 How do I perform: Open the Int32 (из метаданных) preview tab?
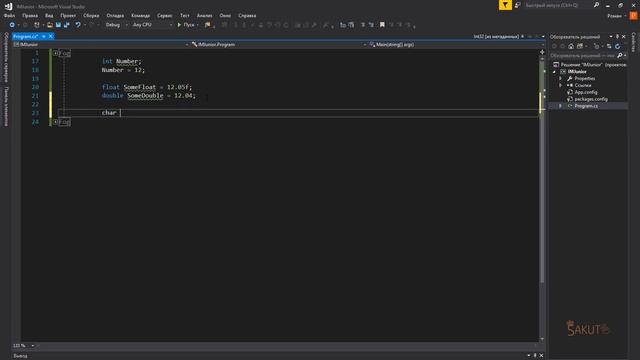coord(496,36)
